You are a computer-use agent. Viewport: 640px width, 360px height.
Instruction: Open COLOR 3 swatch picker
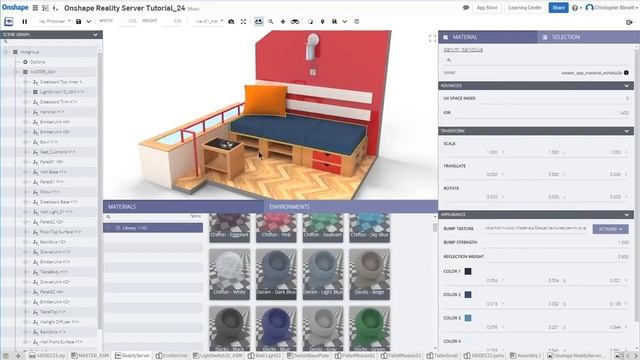[468, 318]
